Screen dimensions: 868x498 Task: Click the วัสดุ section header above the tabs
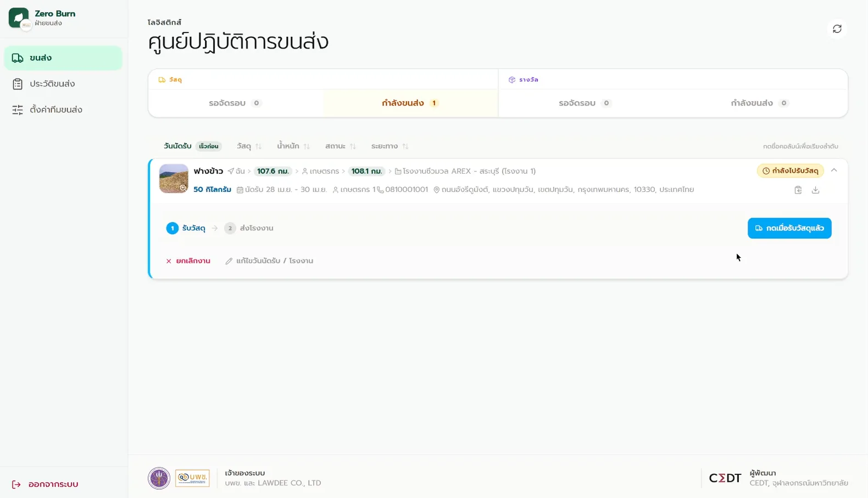click(170, 80)
